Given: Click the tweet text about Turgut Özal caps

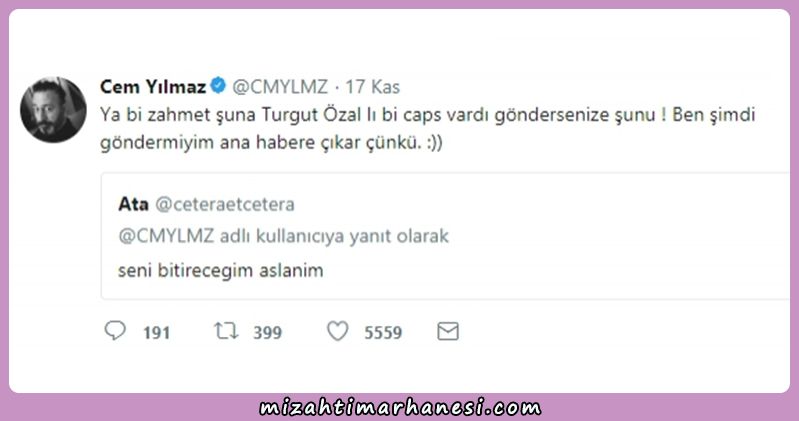Looking at the screenshot, I should click(428, 128).
